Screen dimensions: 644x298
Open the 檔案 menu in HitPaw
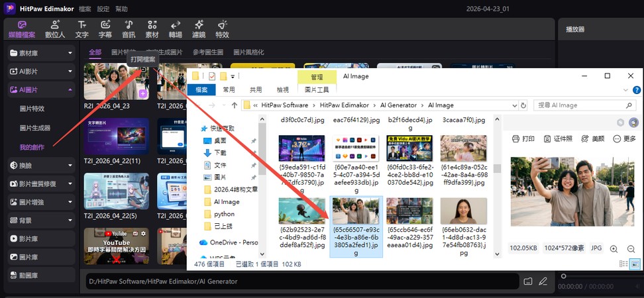point(85,9)
